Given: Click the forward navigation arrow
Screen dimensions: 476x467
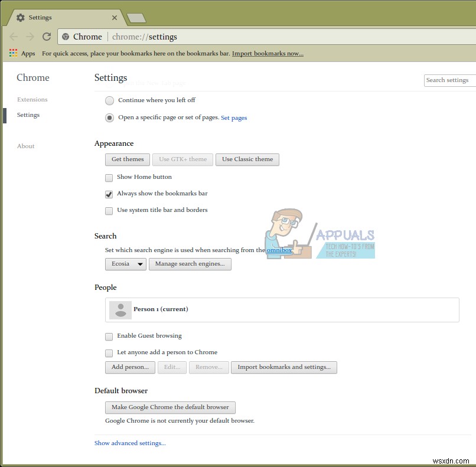Looking at the screenshot, I should point(29,37).
